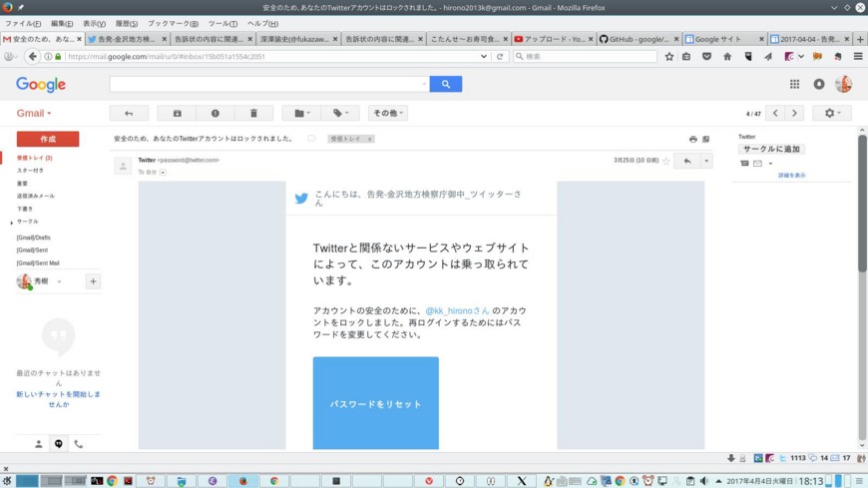Reload the page with the refresh icon
The height and width of the screenshot is (488, 868).
(x=499, y=57)
